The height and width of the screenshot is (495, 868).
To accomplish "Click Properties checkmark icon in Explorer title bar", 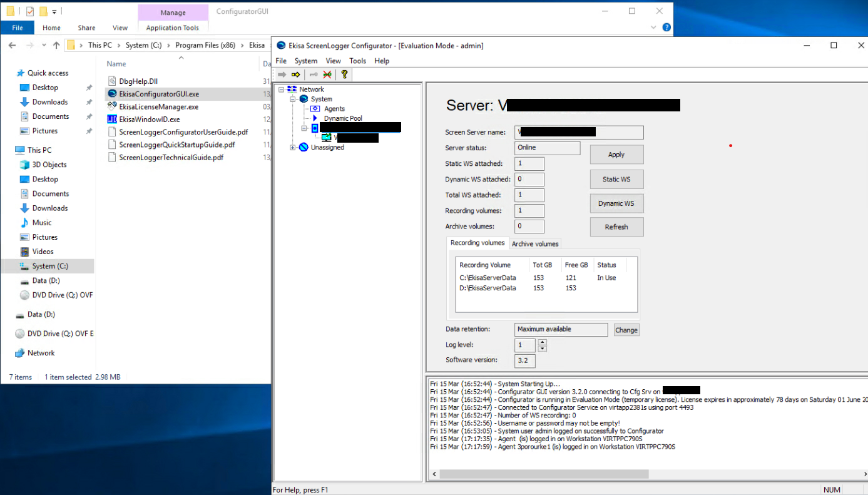I will coord(30,11).
